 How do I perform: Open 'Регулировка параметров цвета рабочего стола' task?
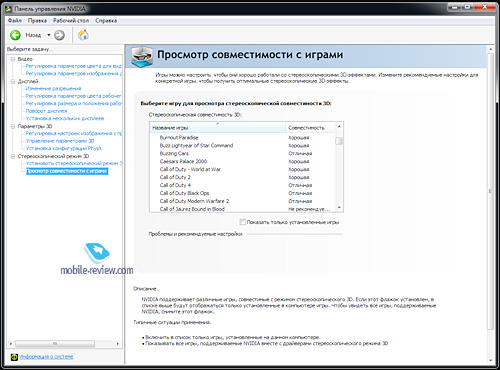[74, 96]
